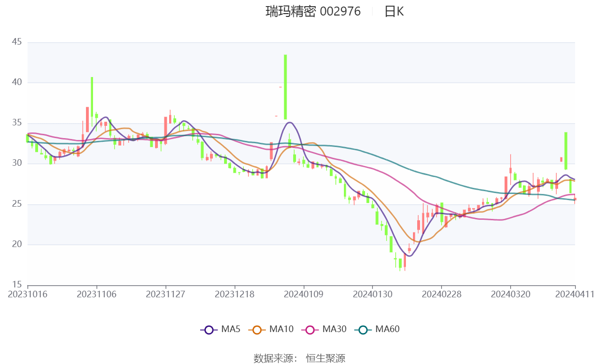Toggle the MA60 legend circle icon
The height and width of the screenshot is (364, 599).
click(363, 330)
